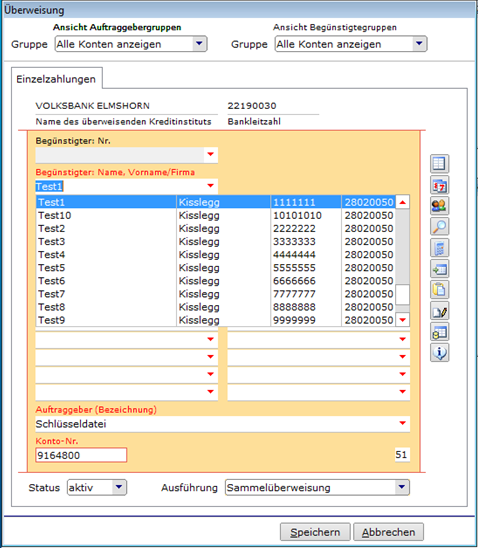Select the Test5 list entry
478x548 pixels.
(216, 268)
